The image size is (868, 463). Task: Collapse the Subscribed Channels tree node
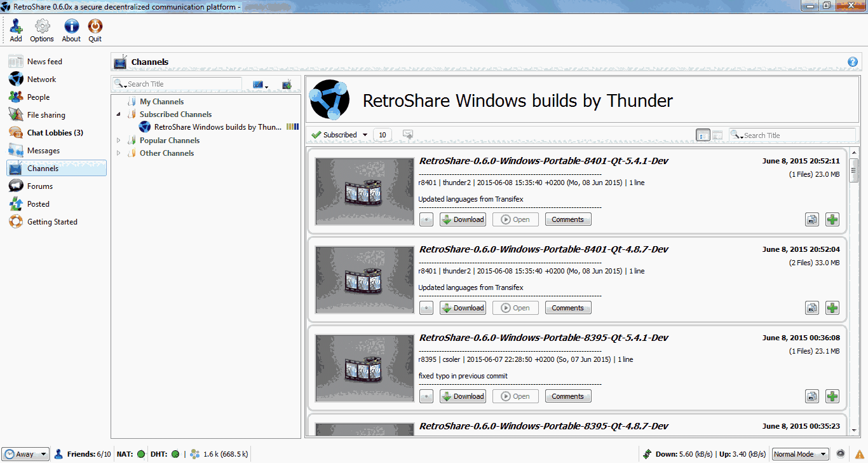118,114
